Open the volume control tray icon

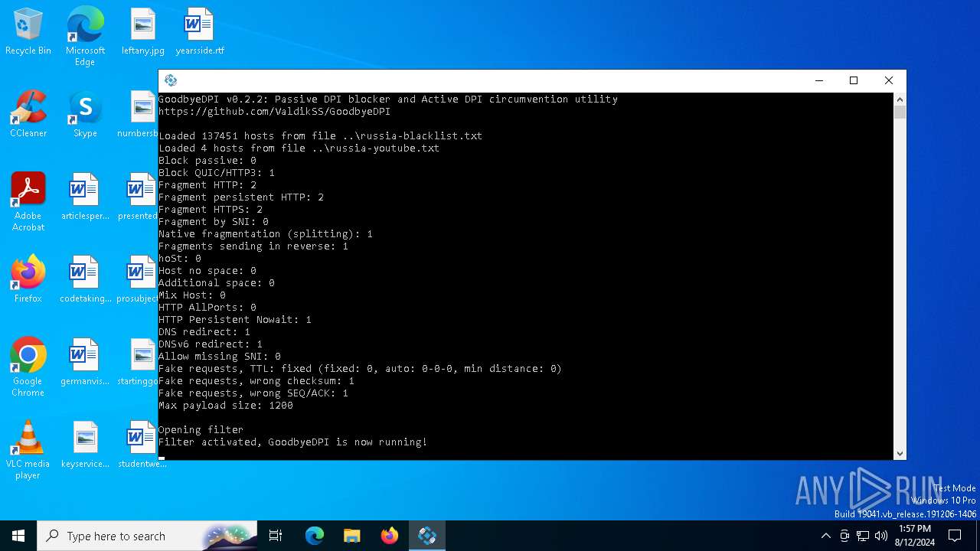(881, 536)
